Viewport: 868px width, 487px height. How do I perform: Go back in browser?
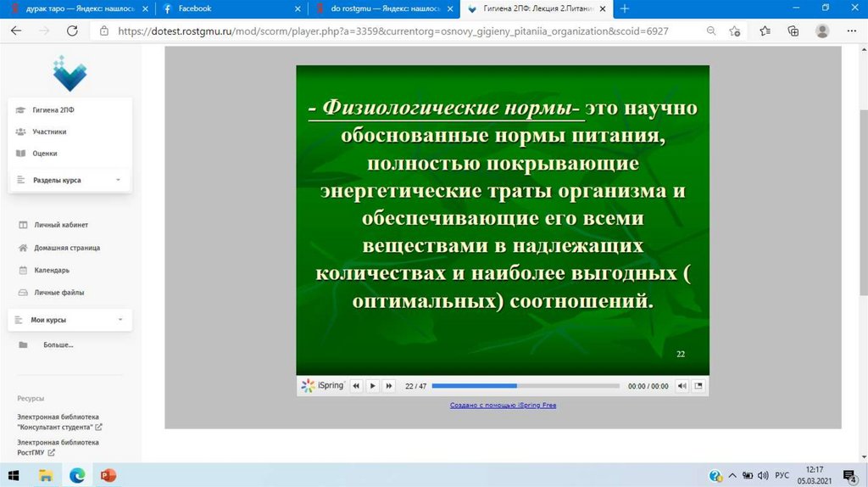16,31
